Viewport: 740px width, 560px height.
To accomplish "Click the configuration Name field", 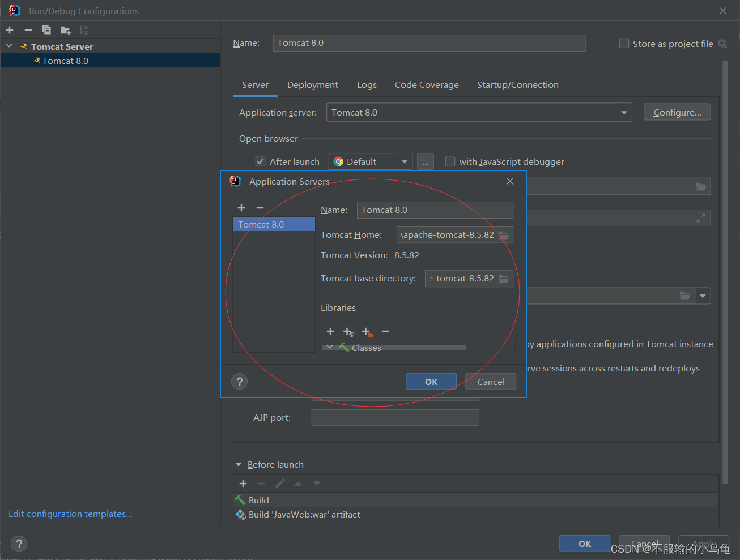I will (429, 43).
